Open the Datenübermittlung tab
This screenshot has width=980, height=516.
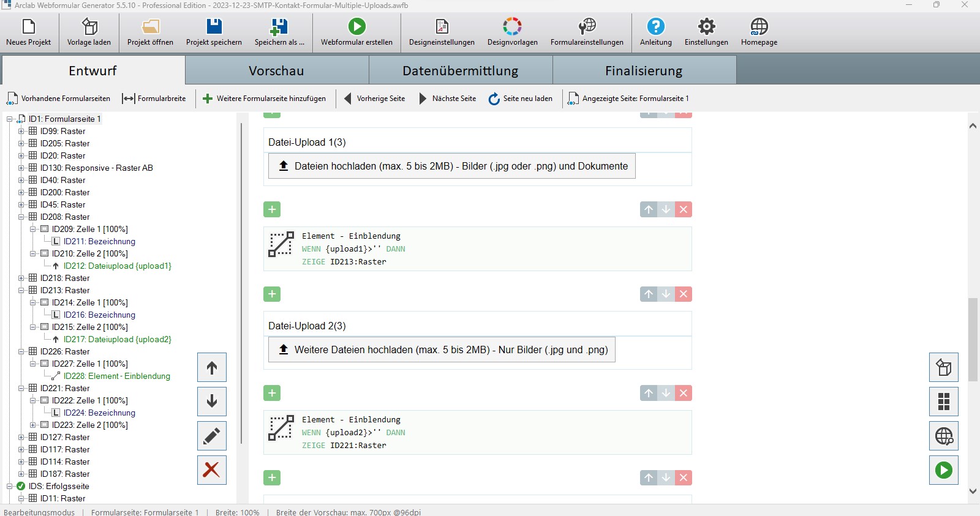tap(460, 70)
